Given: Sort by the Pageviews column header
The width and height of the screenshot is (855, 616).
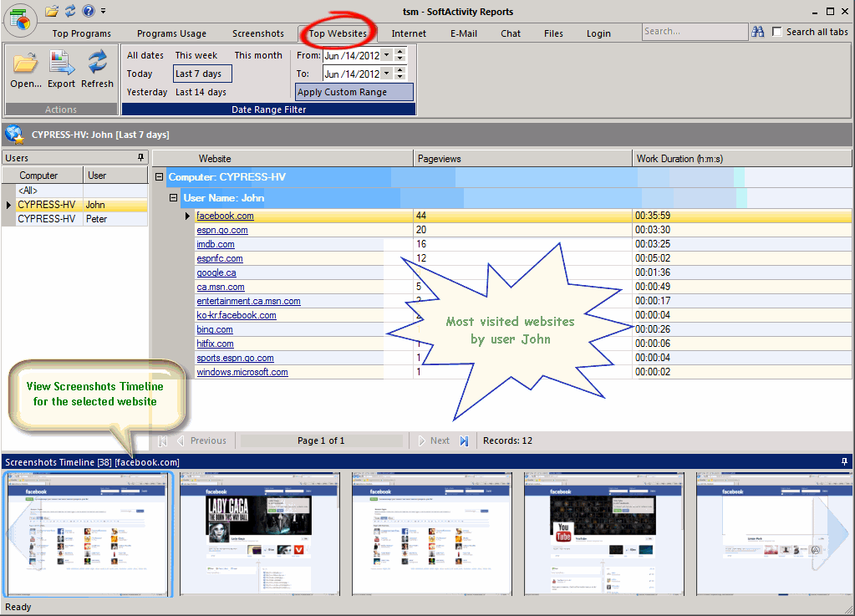Looking at the screenshot, I should 523,159.
